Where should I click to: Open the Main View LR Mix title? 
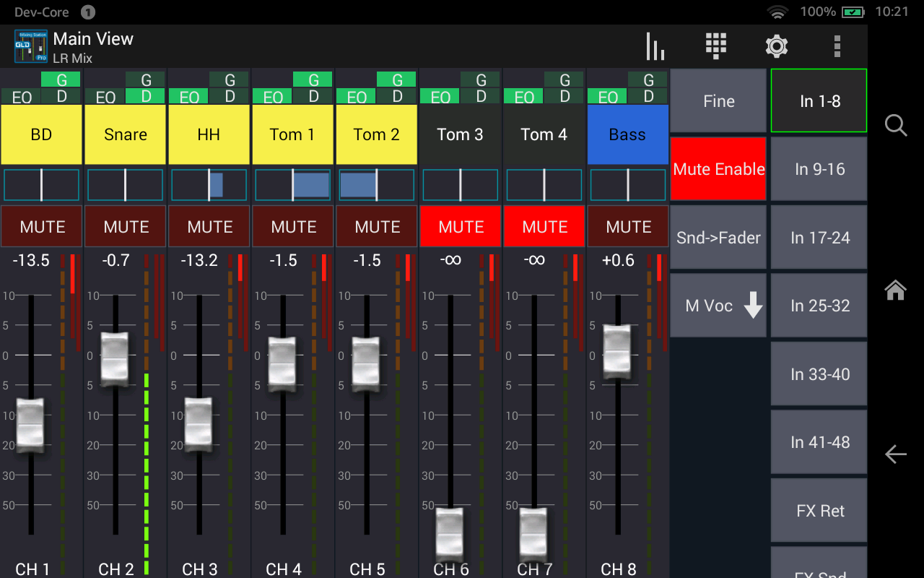click(93, 47)
